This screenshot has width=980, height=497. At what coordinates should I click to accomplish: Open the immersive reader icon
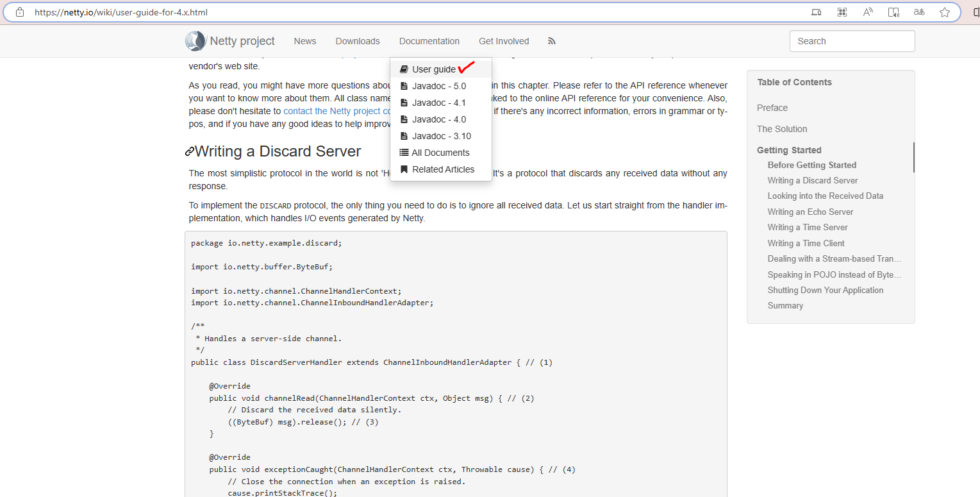click(893, 12)
